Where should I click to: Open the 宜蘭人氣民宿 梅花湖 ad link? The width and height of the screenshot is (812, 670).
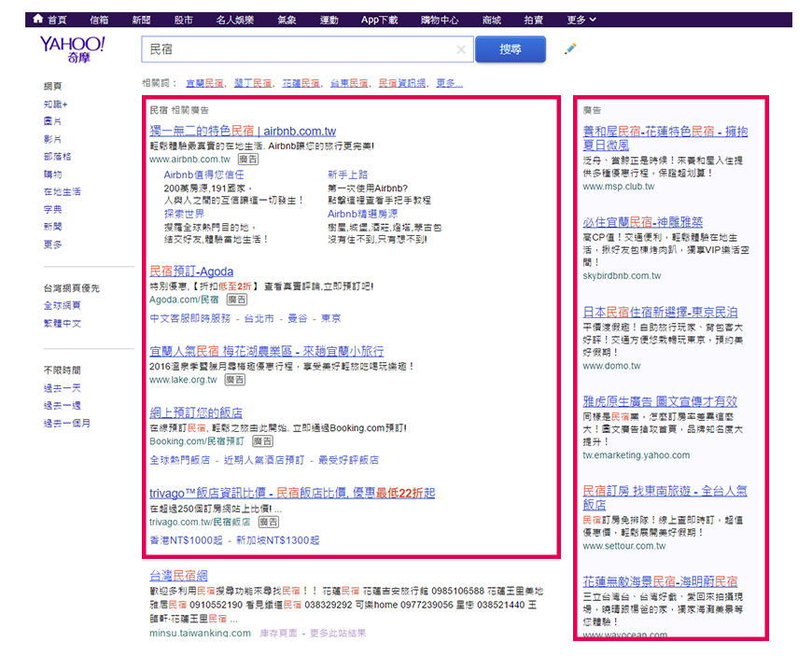267,351
